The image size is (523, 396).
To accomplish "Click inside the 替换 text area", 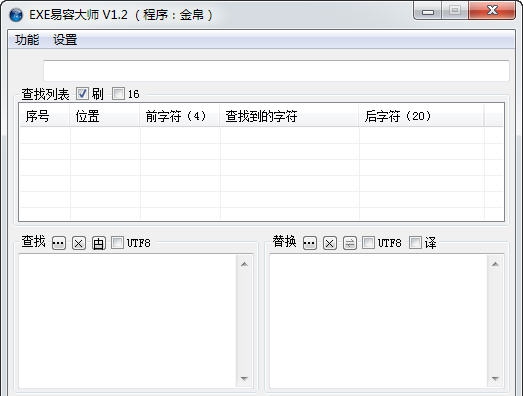I will point(379,322).
